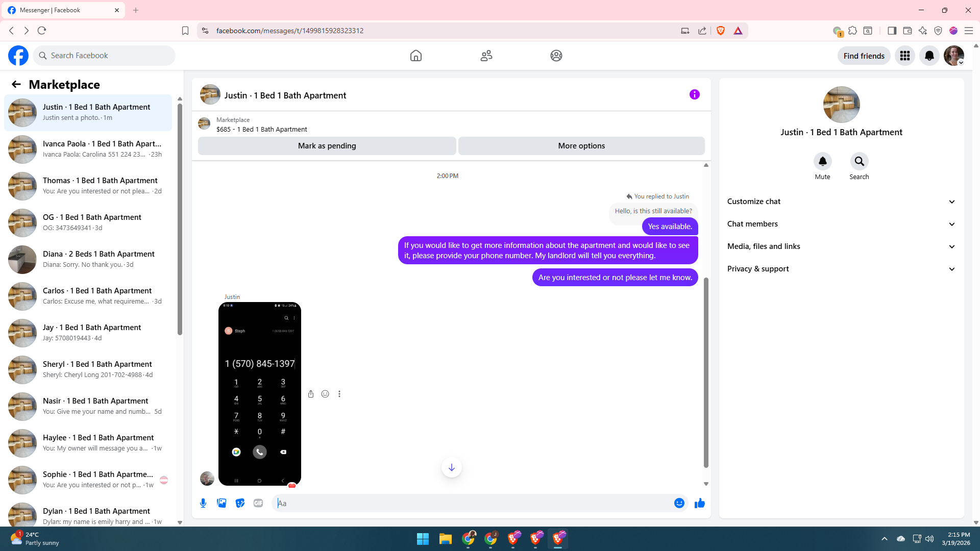Click the conversation information icon

pos(694,94)
